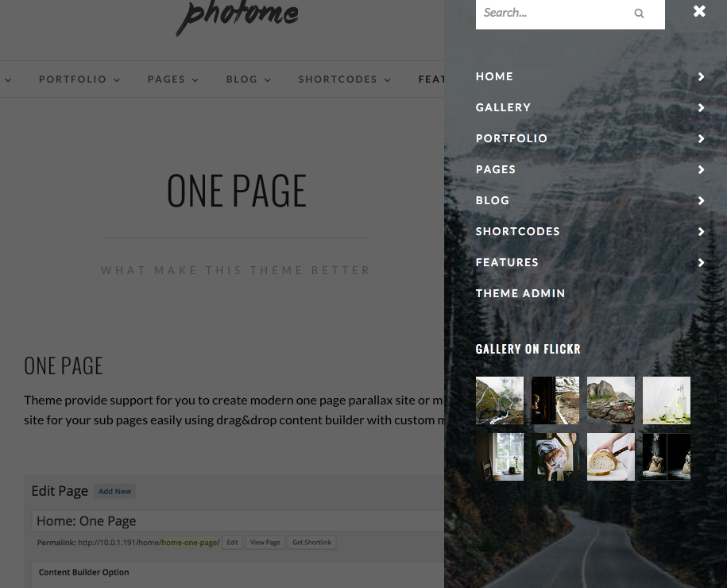
Task: Open the winding mountain road Flickr thumbnail
Action: tap(499, 400)
